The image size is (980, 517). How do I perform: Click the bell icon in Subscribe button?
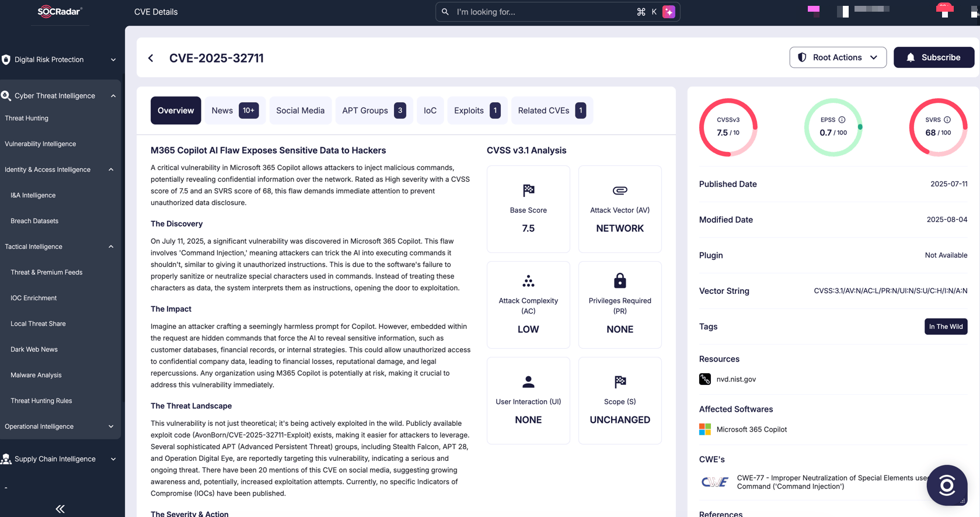tap(911, 57)
